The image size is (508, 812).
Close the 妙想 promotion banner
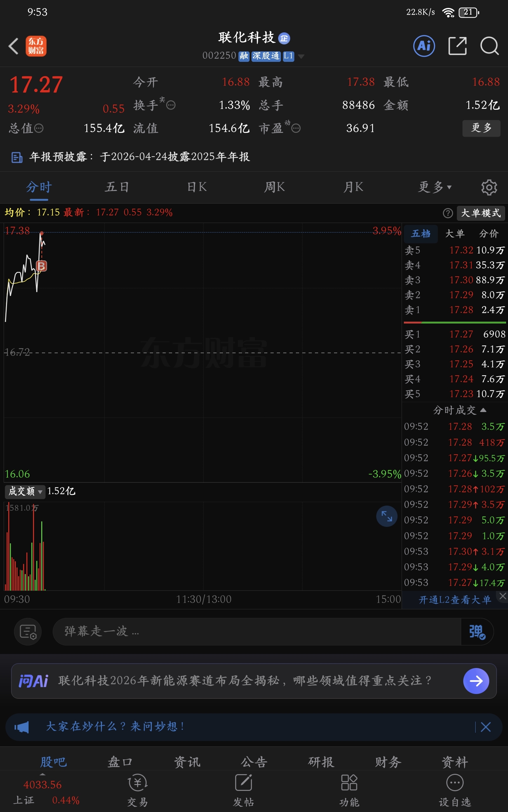point(485,727)
